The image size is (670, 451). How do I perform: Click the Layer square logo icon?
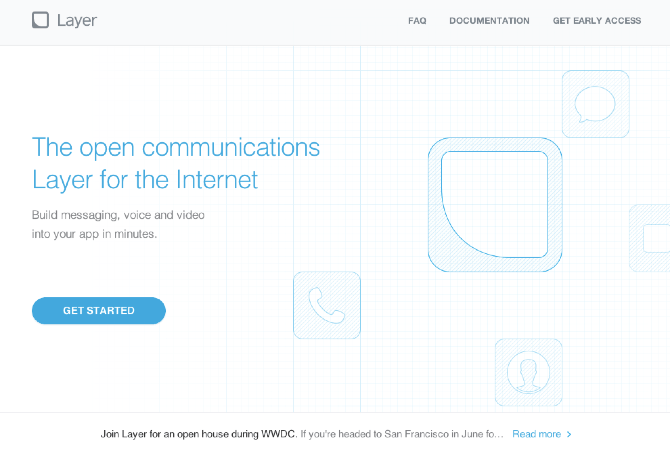click(41, 20)
